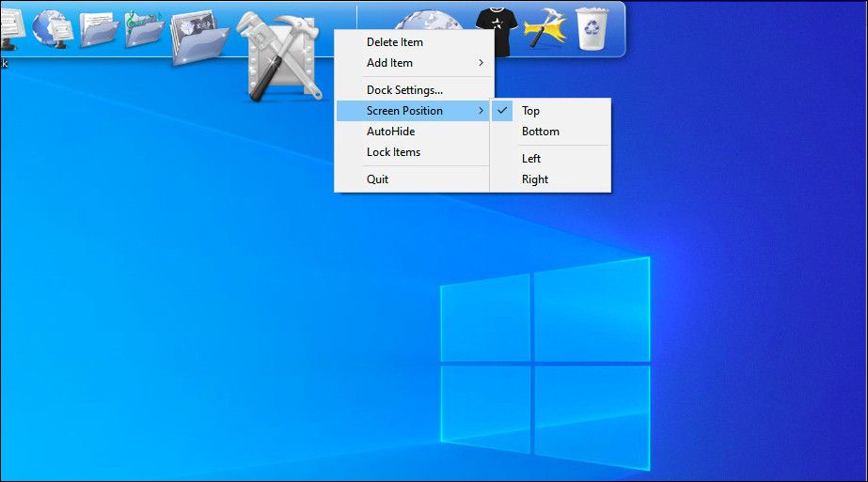Screen dimensions: 868x482
Task: Click the partially hidden globe icon behind menu
Action: pyautogui.click(x=429, y=20)
